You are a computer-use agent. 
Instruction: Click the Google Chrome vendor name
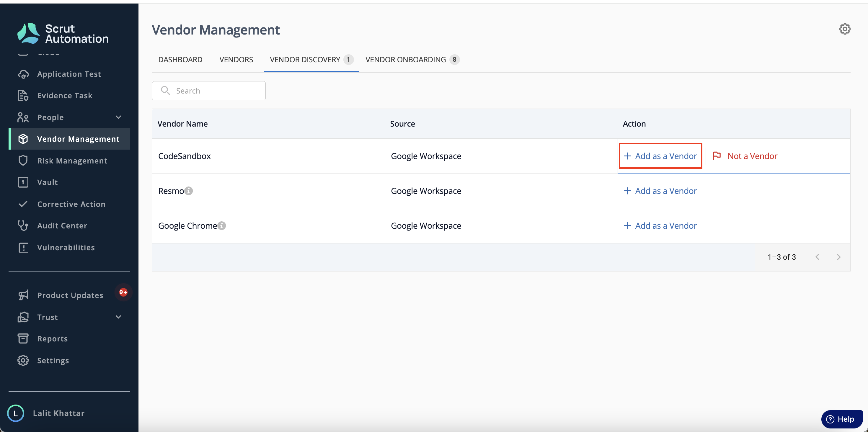[x=188, y=226]
